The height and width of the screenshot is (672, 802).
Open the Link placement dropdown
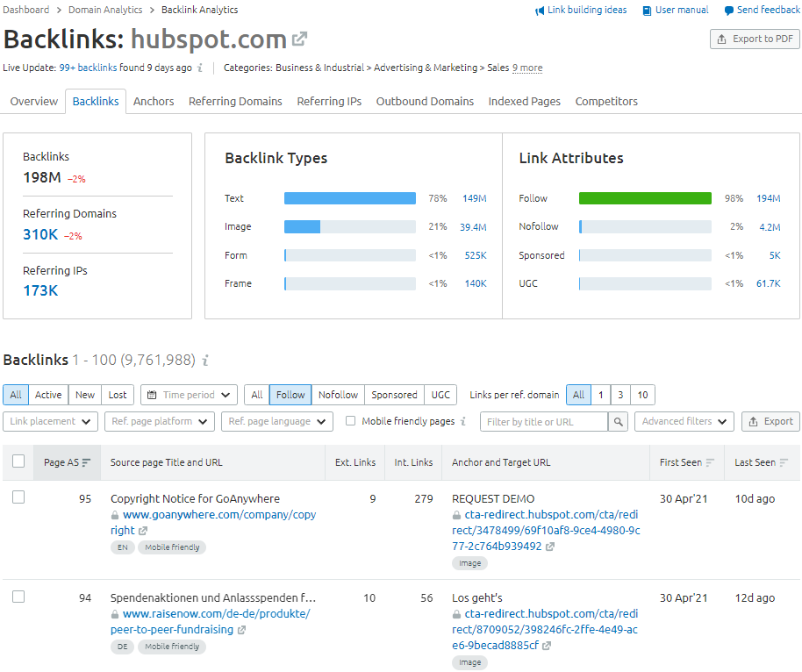click(50, 421)
